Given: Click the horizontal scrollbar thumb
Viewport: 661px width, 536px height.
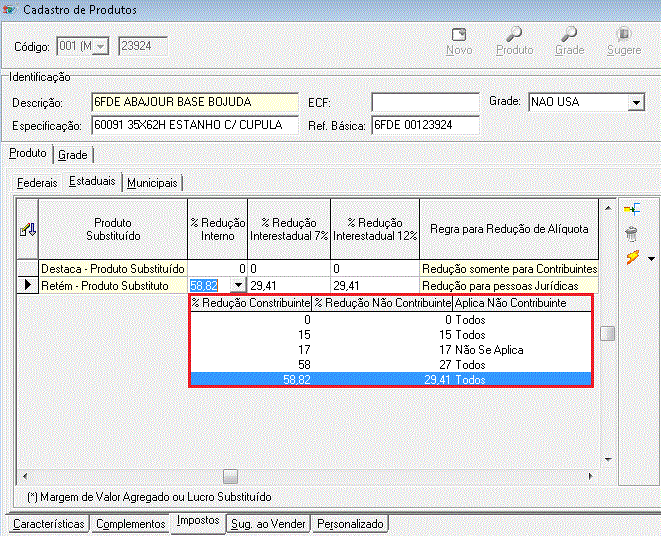Looking at the screenshot, I should pyautogui.click(x=230, y=477).
